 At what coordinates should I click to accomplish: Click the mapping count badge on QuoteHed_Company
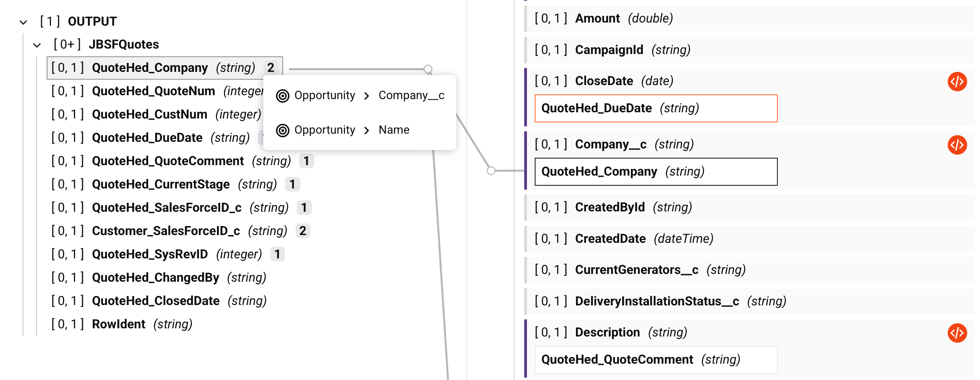pyautogui.click(x=271, y=68)
